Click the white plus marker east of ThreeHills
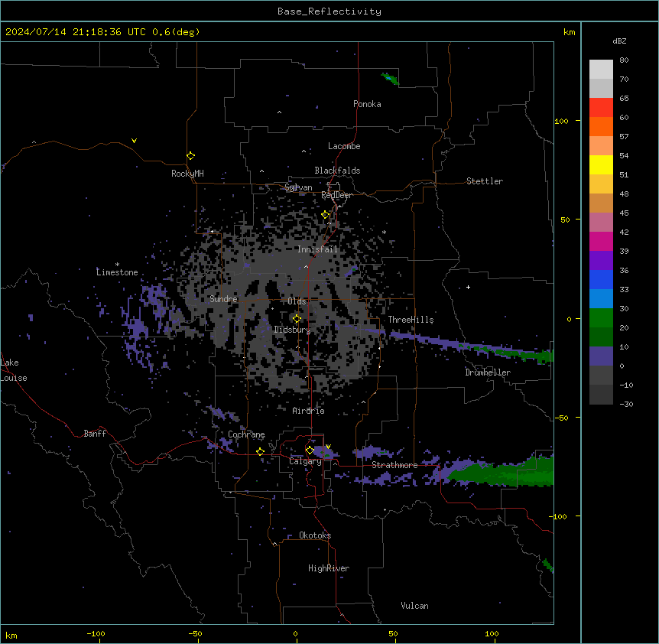Viewport: 659px width, 644px height. [468, 287]
